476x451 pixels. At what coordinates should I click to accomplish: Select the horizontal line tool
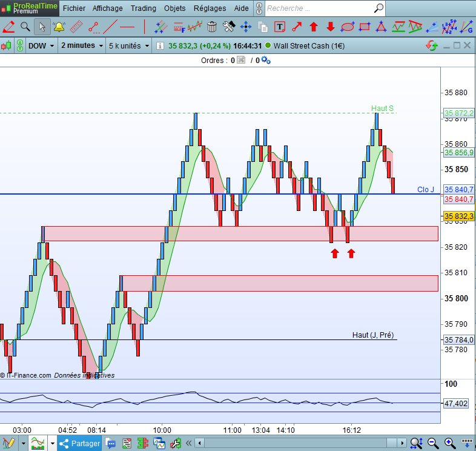127,27
